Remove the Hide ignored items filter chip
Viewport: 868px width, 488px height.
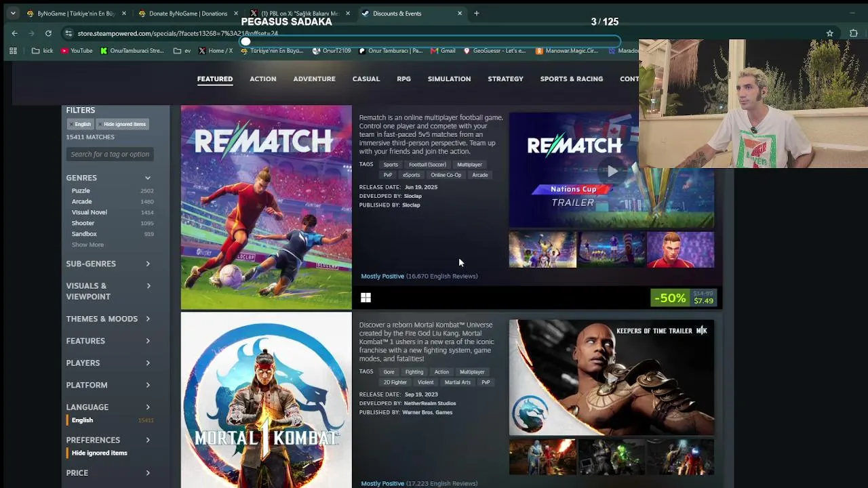click(122, 124)
